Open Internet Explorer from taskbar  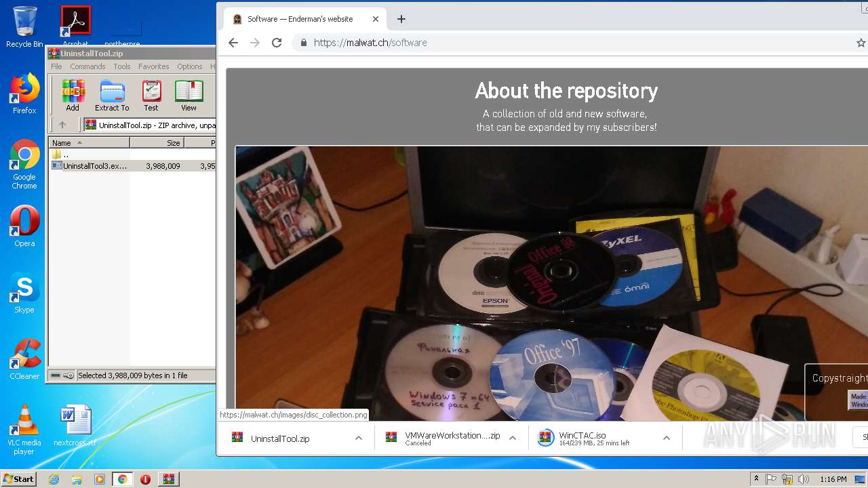coord(54,479)
